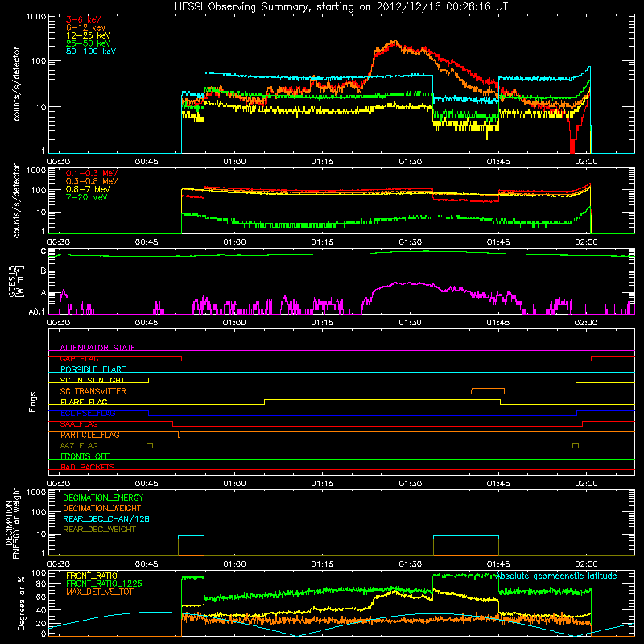The height and width of the screenshot is (644, 644).
Task: Select the 6-12 keV legend label
Action: pyautogui.click(x=86, y=27)
